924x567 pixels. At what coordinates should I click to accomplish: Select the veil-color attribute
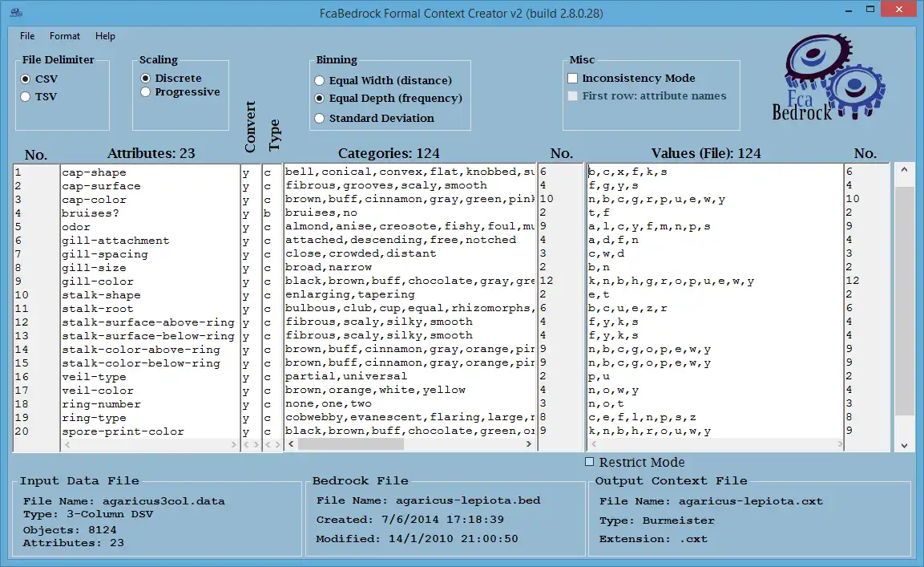pyautogui.click(x=98, y=390)
